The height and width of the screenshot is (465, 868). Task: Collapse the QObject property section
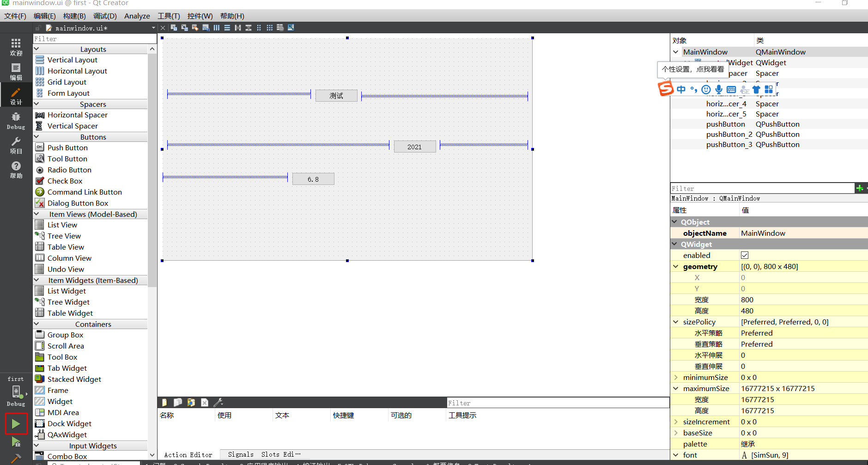point(676,222)
